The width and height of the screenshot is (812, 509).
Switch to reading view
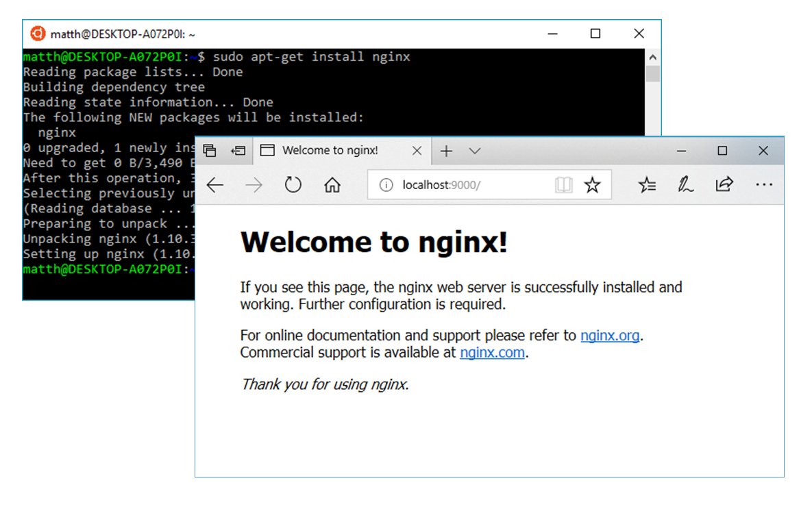point(564,185)
